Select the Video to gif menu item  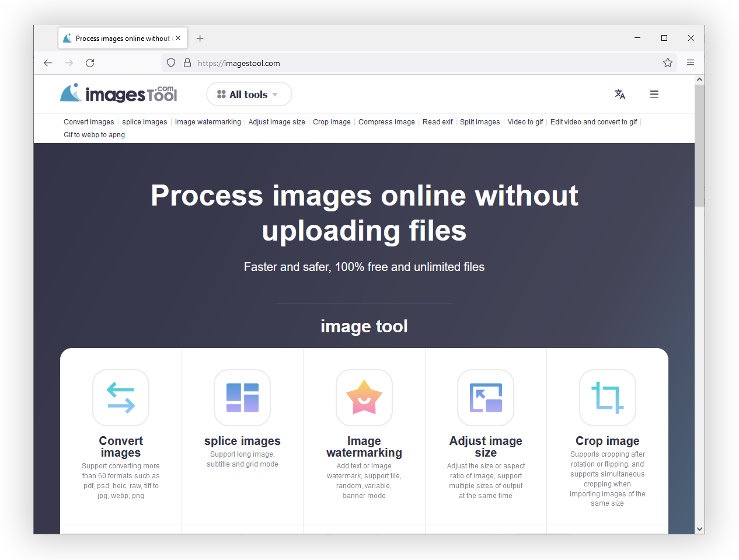(525, 122)
